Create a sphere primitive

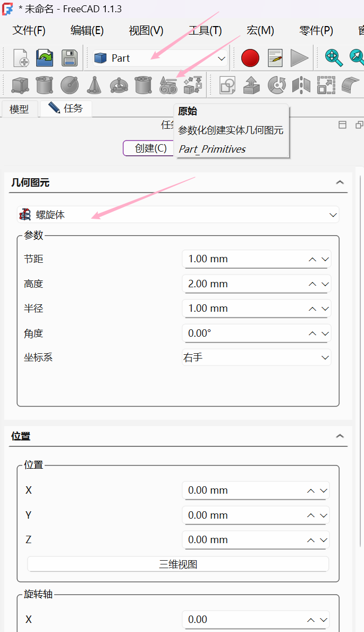pyautogui.click(x=69, y=85)
